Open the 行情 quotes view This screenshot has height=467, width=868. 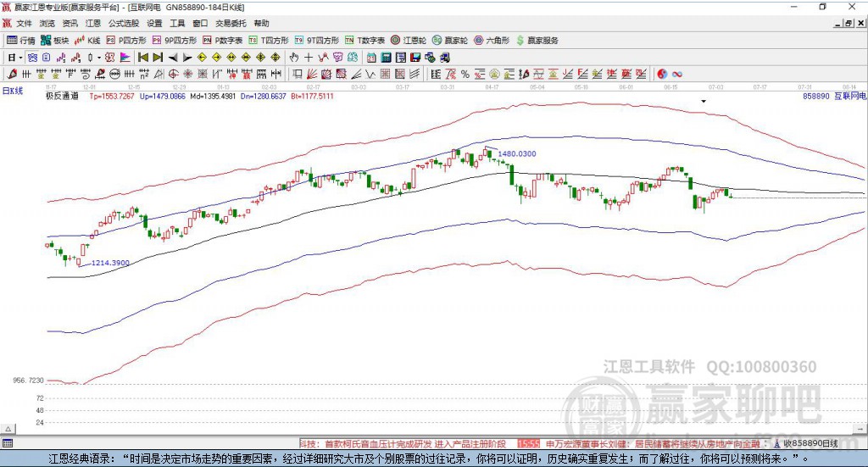pos(21,41)
